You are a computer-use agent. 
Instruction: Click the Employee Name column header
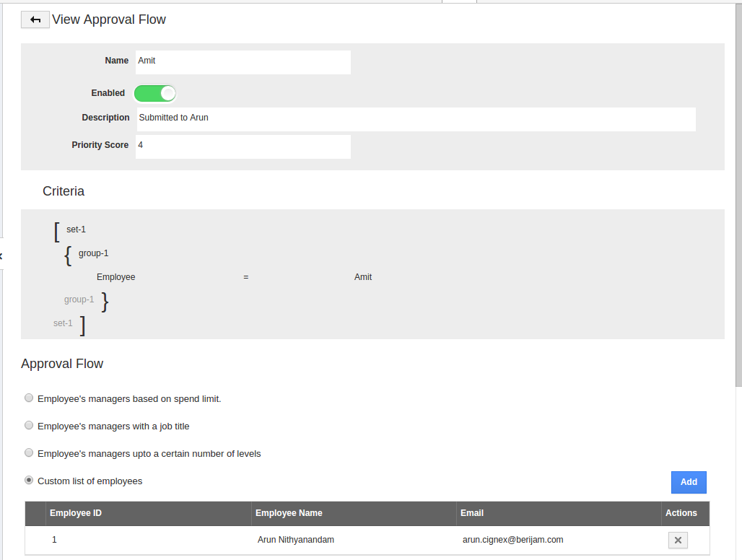pos(289,513)
